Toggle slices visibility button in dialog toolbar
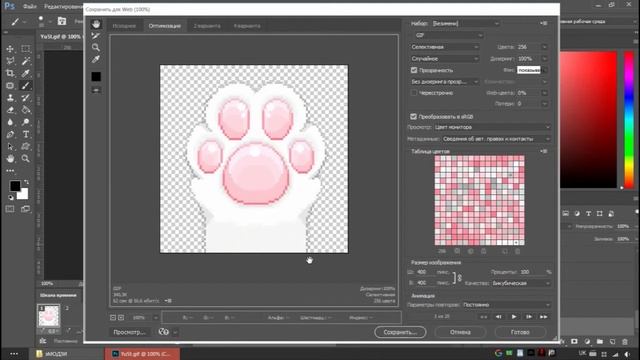The image size is (640, 360). (96, 90)
